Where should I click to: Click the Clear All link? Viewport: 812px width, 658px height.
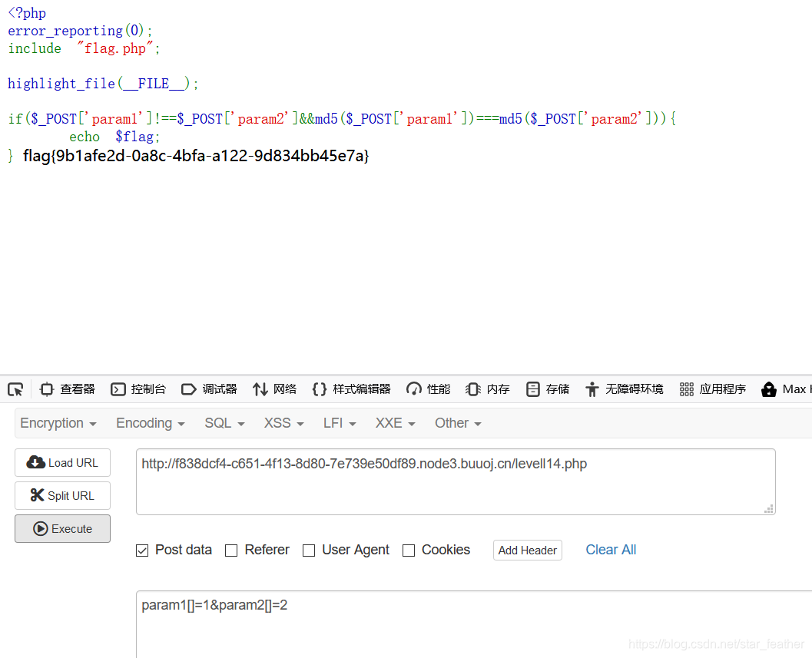pyautogui.click(x=611, y=550)
